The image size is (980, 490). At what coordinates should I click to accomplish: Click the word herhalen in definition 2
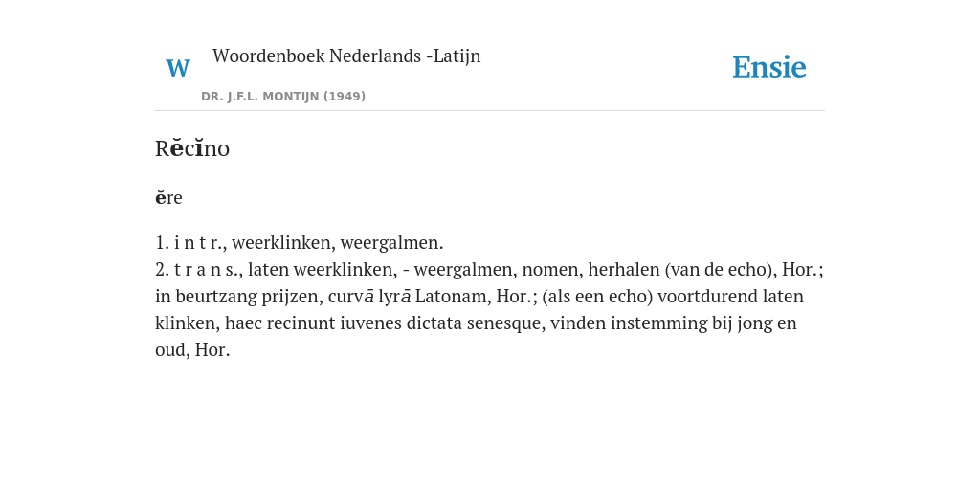[x=624, y=269]
